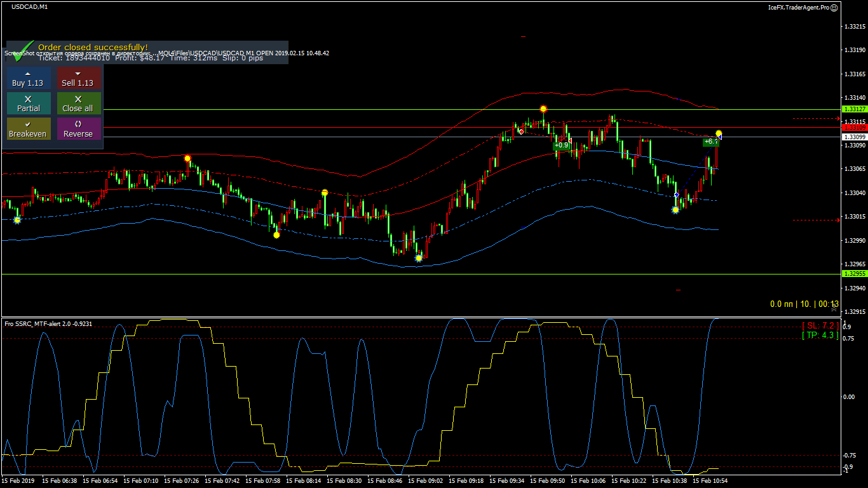Click the Fro SSRC_MTF-alert 2.0 indicator label
This screenshot has width=868, height=488.
pyautogui.click(x=48, y=323)
